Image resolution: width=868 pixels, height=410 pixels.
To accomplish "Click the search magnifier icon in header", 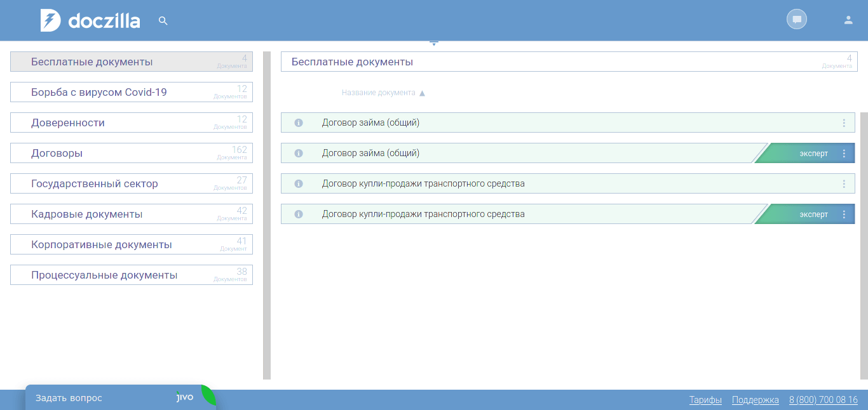I will pyautogui.click(x=163, y=21).
